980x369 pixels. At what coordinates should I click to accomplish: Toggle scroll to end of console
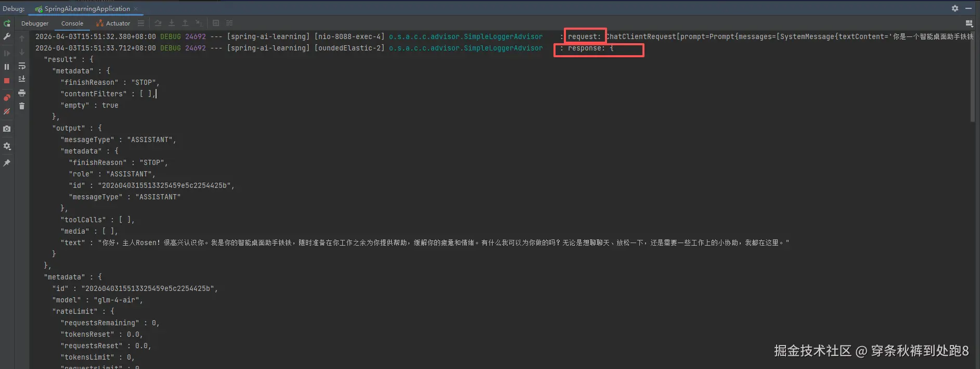(x=22, y=79)
